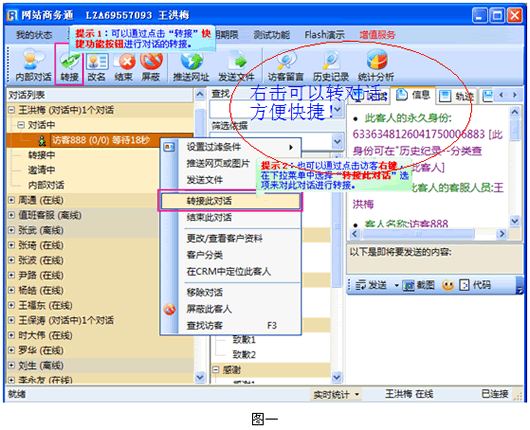Collapse the 对话中 tree node
The height and width of the screenshot is (430, 530).
pyautogui.click(x=21, y=125)
